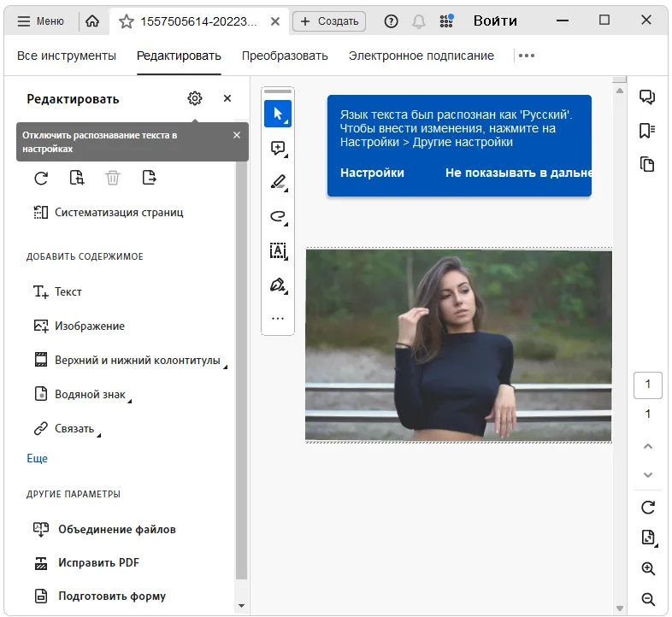Switch to Редактировать tab
672x617 pixels.
tap(179, 56)
